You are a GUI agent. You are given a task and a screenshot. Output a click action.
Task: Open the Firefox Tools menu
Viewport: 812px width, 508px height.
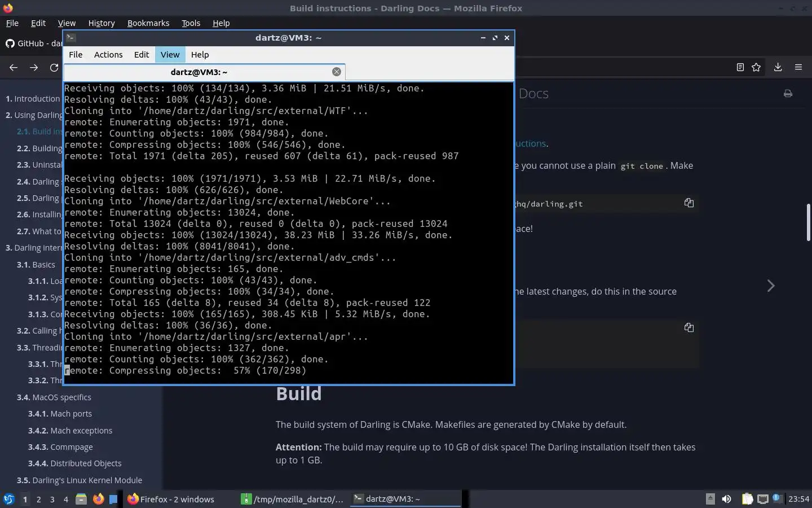point(191,23)
